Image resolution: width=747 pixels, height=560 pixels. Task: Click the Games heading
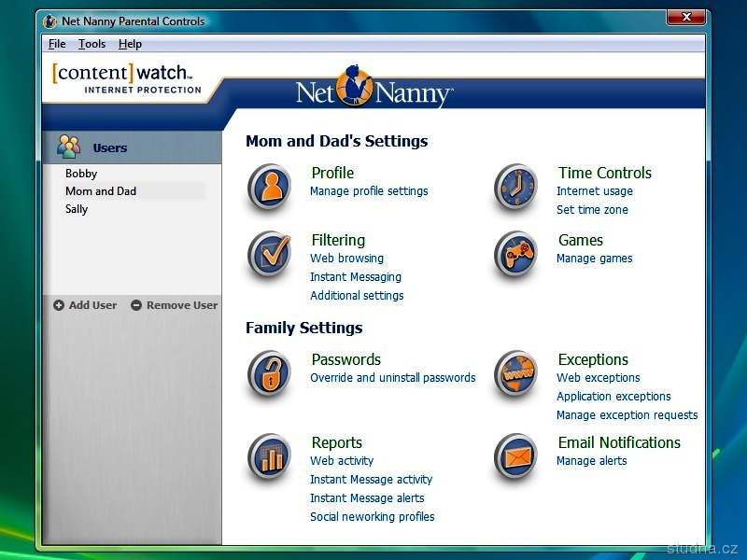click(581, 240)
